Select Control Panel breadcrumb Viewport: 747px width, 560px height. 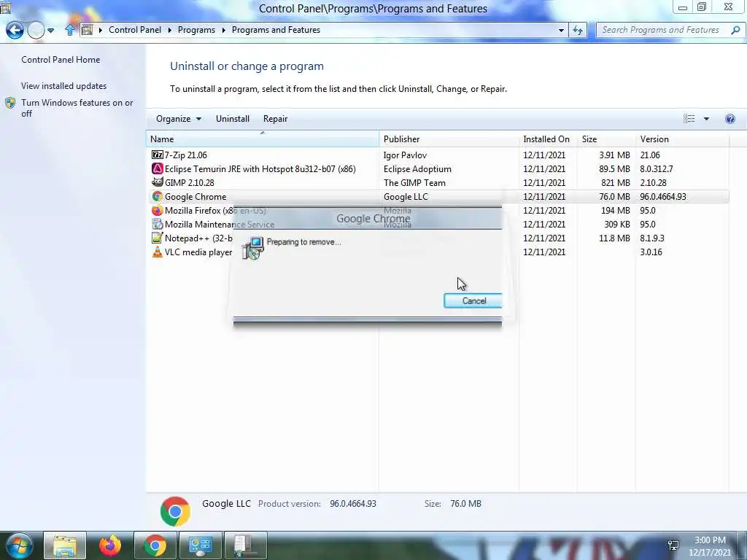(135, 30)
